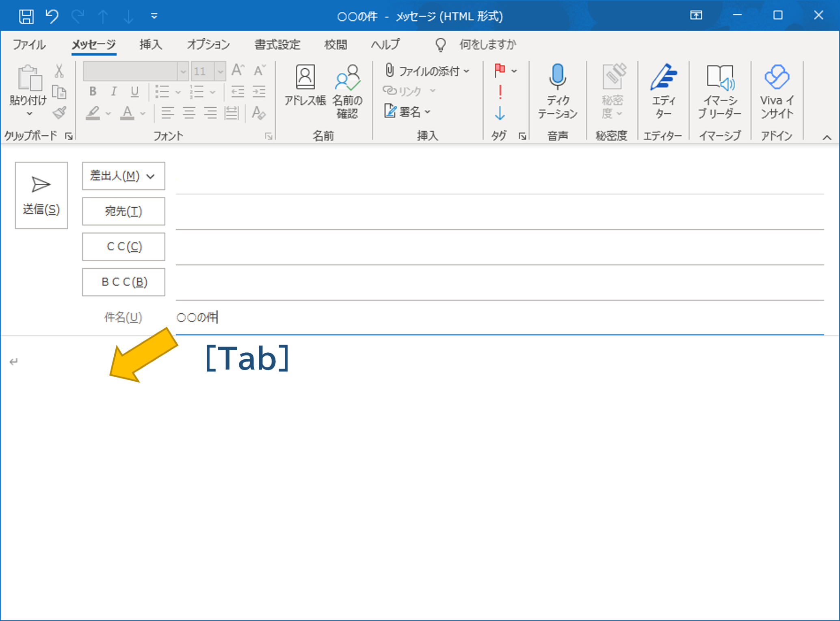Click the Cut scissors icon
Viewport: 840px width, 621px height.
click(59, 71)
